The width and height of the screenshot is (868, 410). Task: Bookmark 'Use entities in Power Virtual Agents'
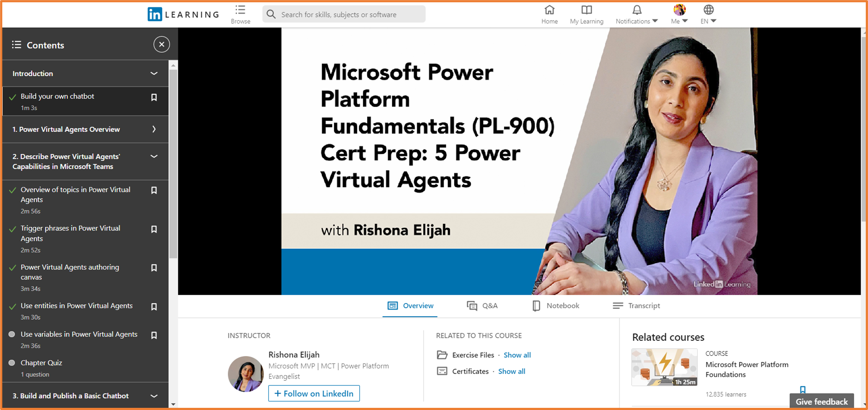click(x=154, y=307)
